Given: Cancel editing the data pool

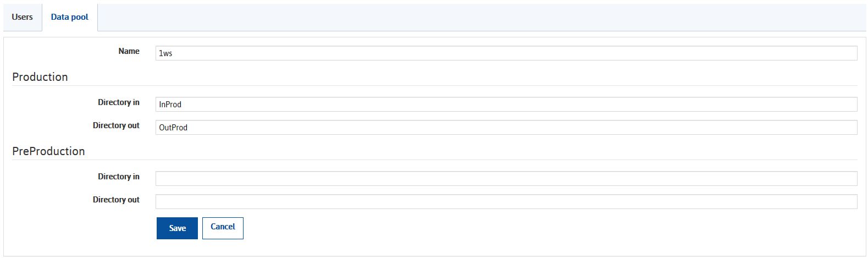Looking at the screenshot, I should 223,228.
